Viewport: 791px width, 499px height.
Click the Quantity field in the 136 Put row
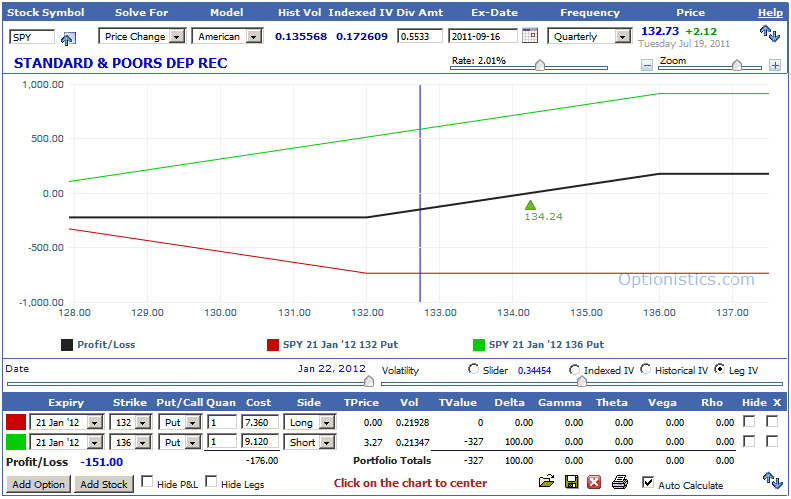(222, 442)
